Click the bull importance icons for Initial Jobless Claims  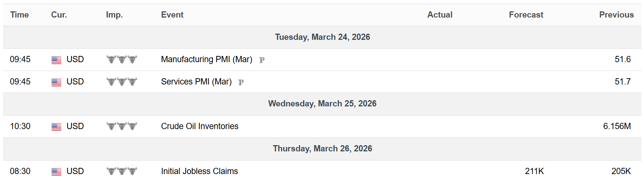tap(122, 171)
